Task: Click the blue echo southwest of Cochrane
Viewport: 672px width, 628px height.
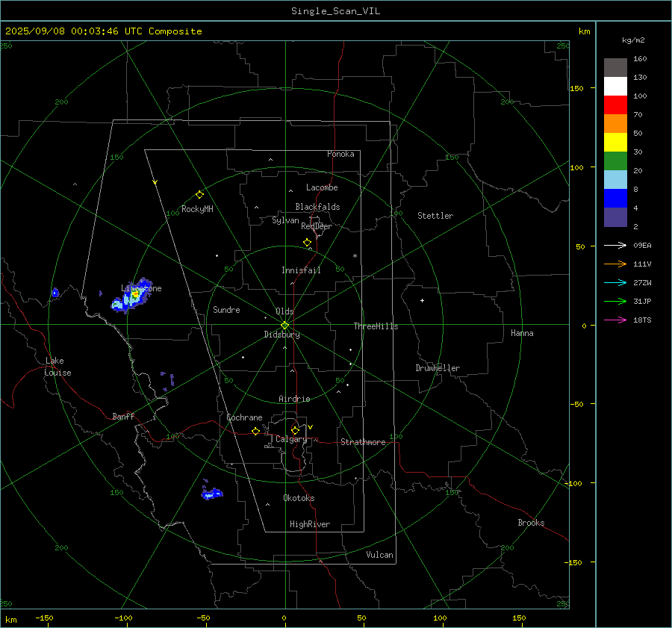Action: click(212, 493)
